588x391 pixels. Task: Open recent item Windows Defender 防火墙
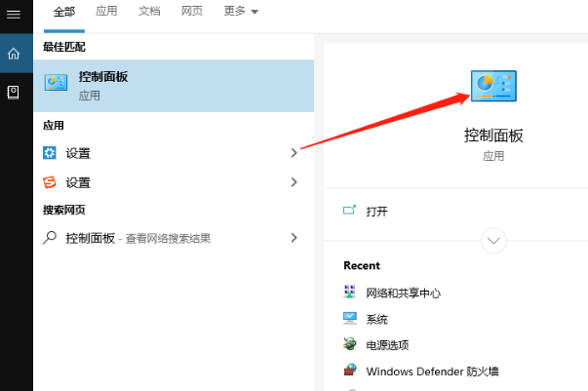click(432, 371)
